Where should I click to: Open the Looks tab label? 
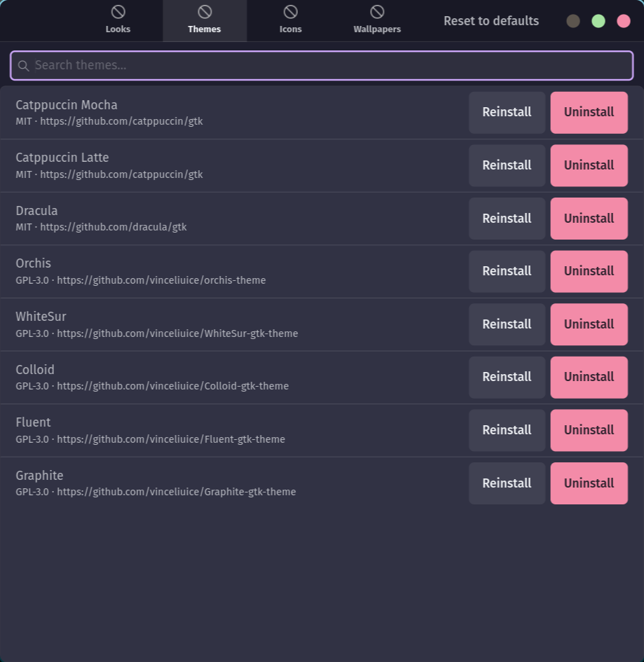pyautogui.click(x=118, y=29)
